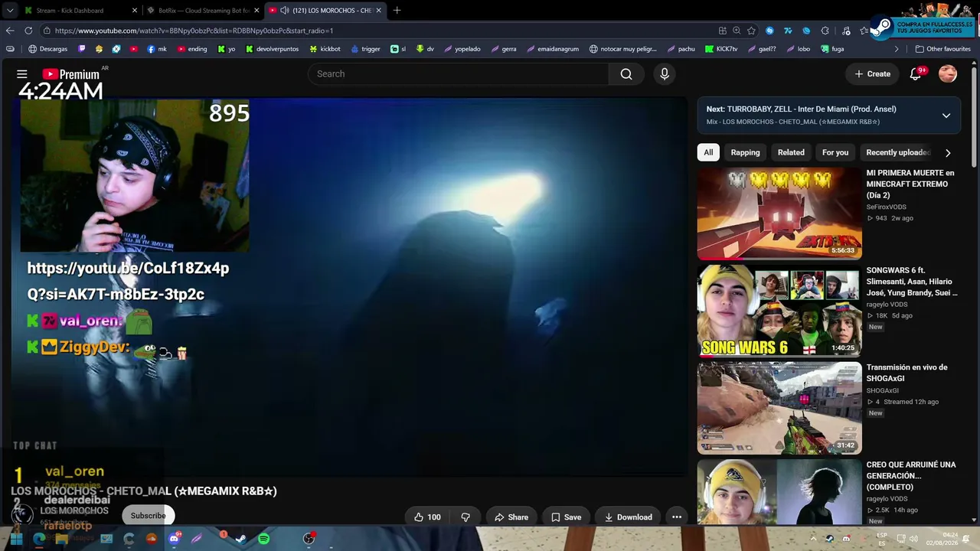
Task: Open the emaidanagrum bookmark
Action: tap(552, 49)
